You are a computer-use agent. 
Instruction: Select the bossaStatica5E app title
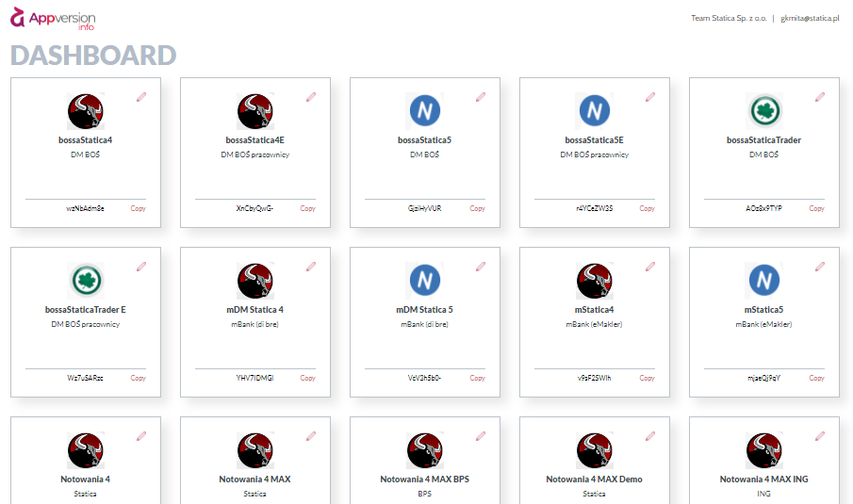(x=595, y=140)
